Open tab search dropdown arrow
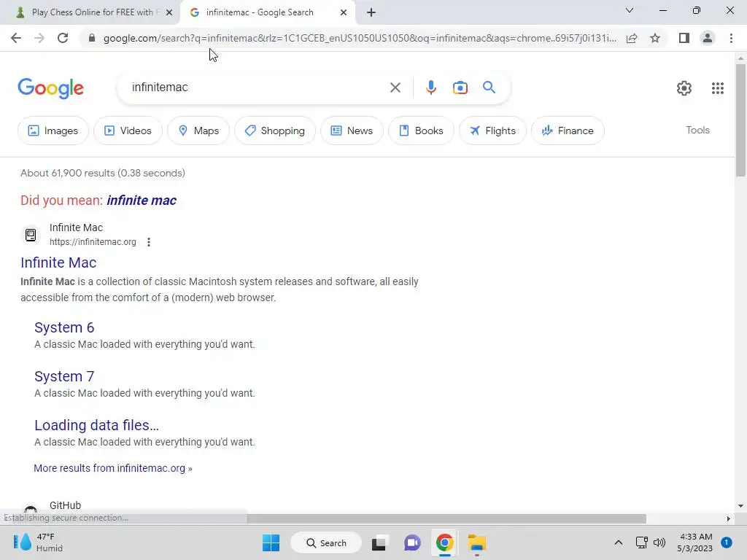The image size is (747, 560). click(630, 10)
